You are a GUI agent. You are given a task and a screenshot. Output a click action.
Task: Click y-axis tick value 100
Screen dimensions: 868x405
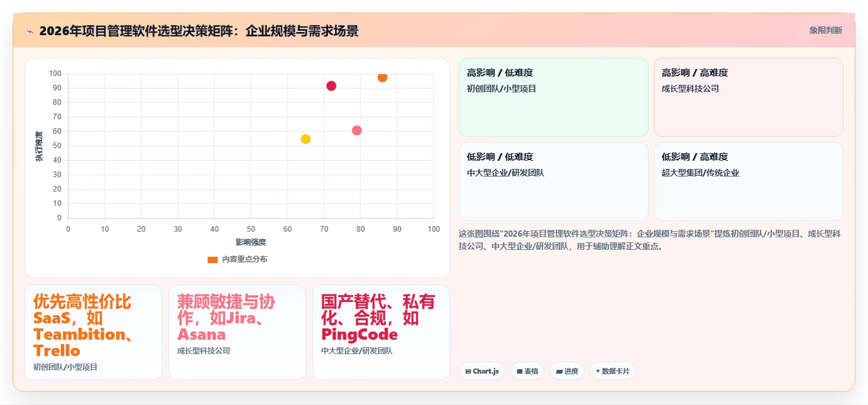pyautogui.click(x=55, y=73)
